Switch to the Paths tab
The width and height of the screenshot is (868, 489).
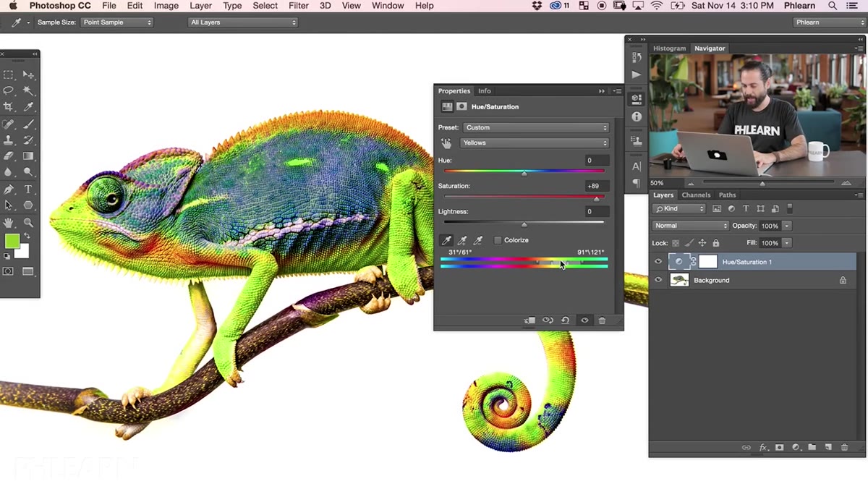pyautogui.click(x=728, y=195)
